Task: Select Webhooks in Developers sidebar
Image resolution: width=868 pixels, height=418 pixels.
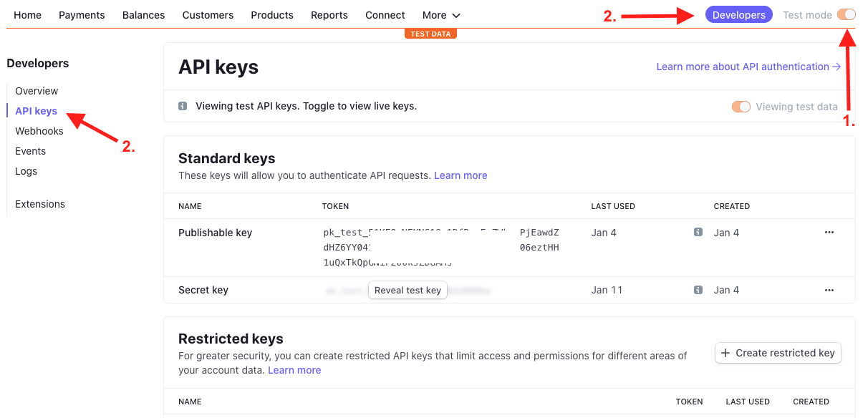Action: [x=39, y=131]
